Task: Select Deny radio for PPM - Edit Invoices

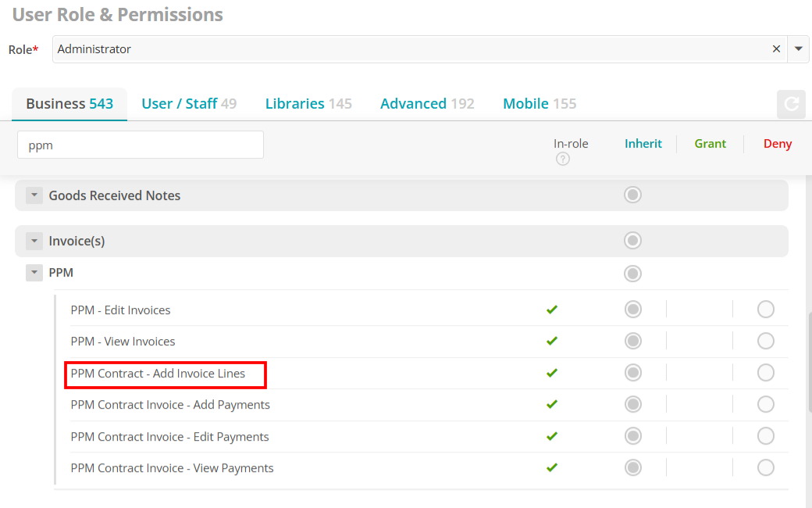Action: pos(765,309)
